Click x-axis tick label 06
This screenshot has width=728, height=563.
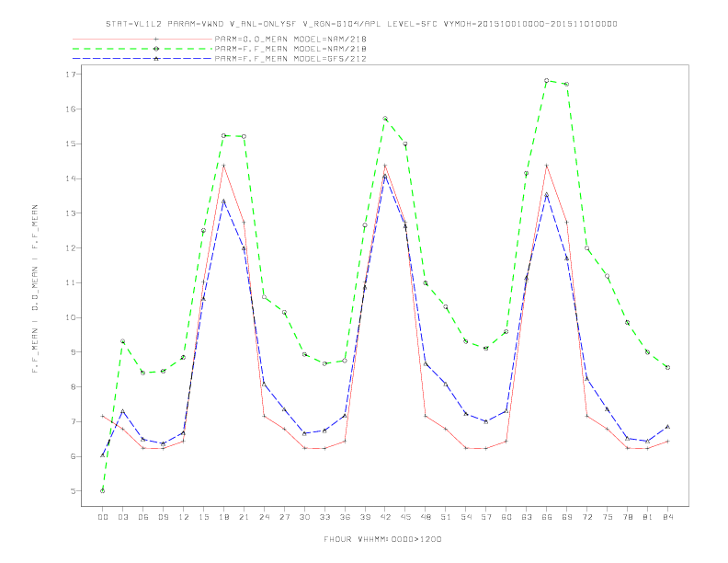click(x=143, y=517)
